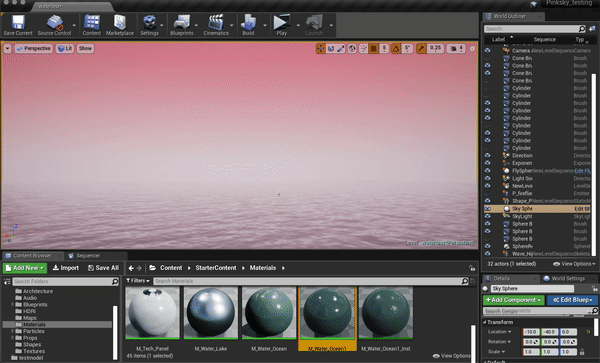Toggle world/local coordinate system globe icon
The image size is (600, 363).
coord(352,49)
